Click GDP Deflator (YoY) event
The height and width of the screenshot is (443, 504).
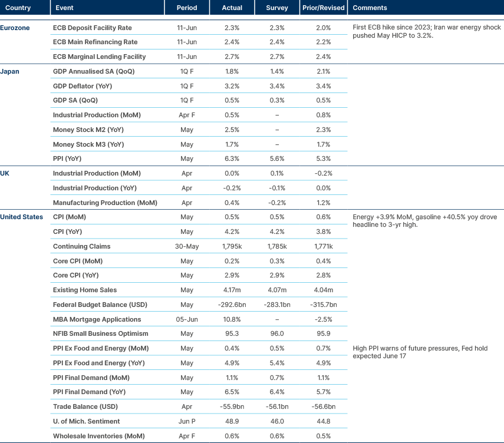83,86
